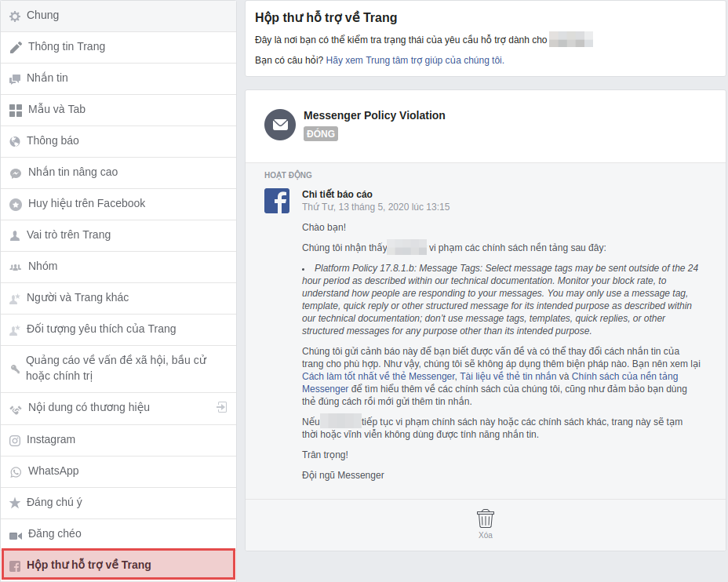Click the gear icon beside Chung
The height and width of the screenshot is (582, 728).
click(15, 16)
